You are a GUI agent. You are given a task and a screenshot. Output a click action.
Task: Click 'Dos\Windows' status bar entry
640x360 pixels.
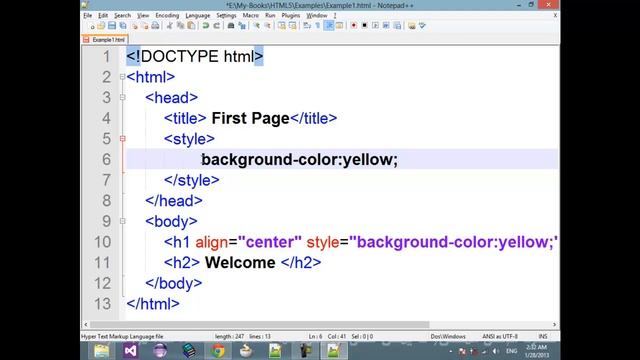[448, 336]
